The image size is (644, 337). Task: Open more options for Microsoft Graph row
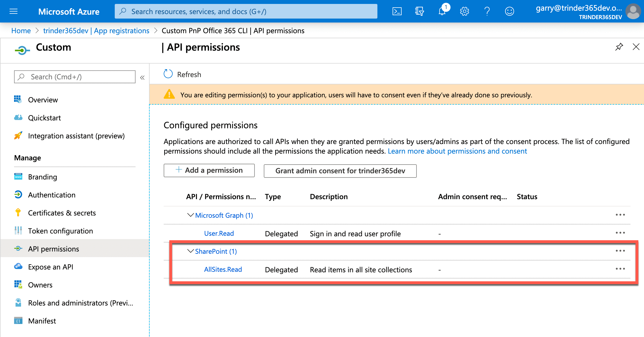point(620,215)
